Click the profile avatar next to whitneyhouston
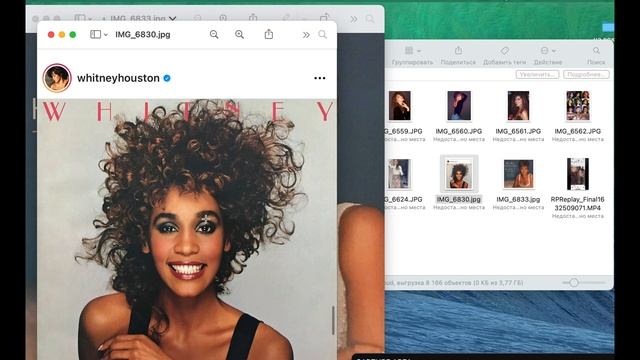640x360 pixels. coord(57,78)
